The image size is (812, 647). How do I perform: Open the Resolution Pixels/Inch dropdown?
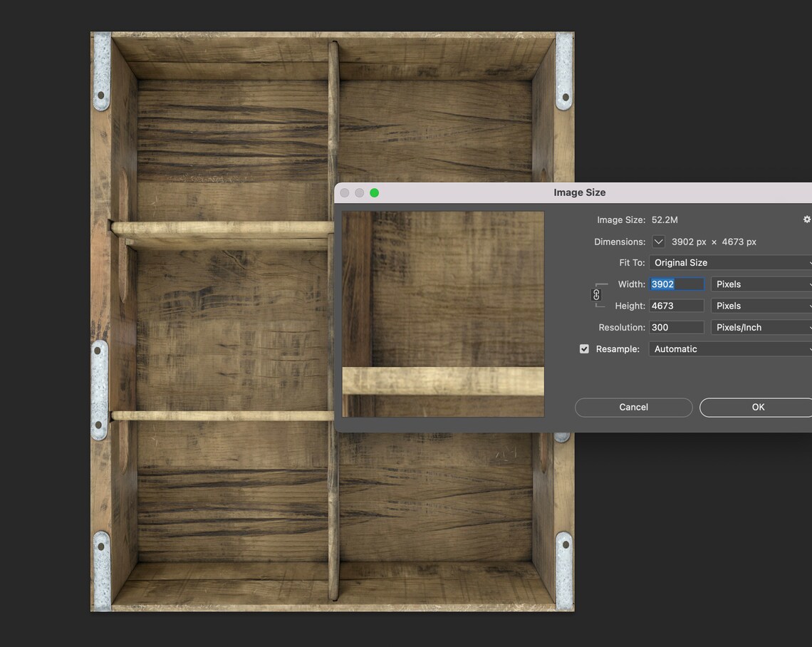point(761,327)
